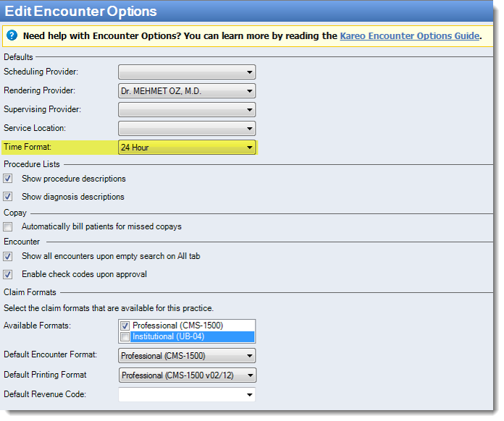Select the Institutional (UB-04) list row text

click(x=169, y=336)
